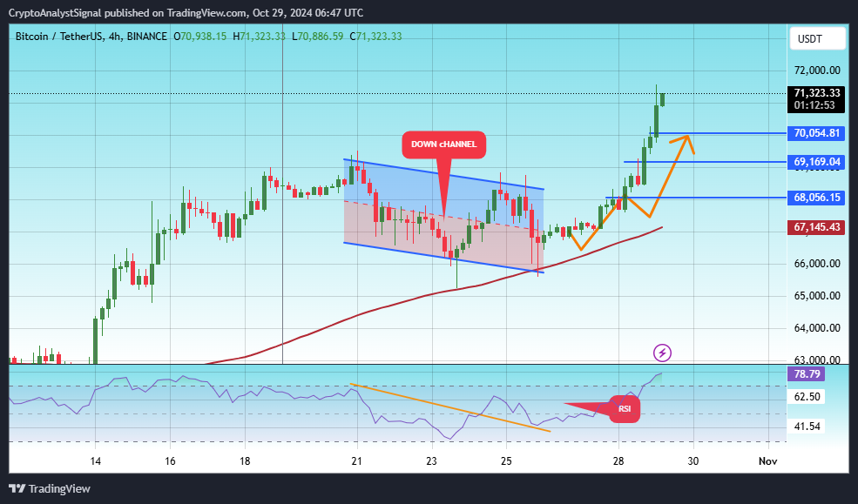Click date 23 on the time axis
The height and width of the screenshot is (504, 858).
click(x=432, y=461)
